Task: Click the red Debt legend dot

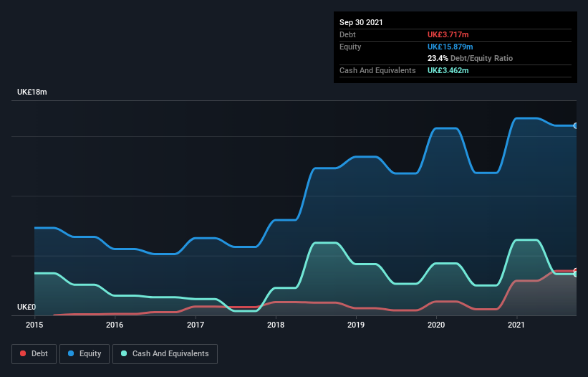Action: coord(23,353)
